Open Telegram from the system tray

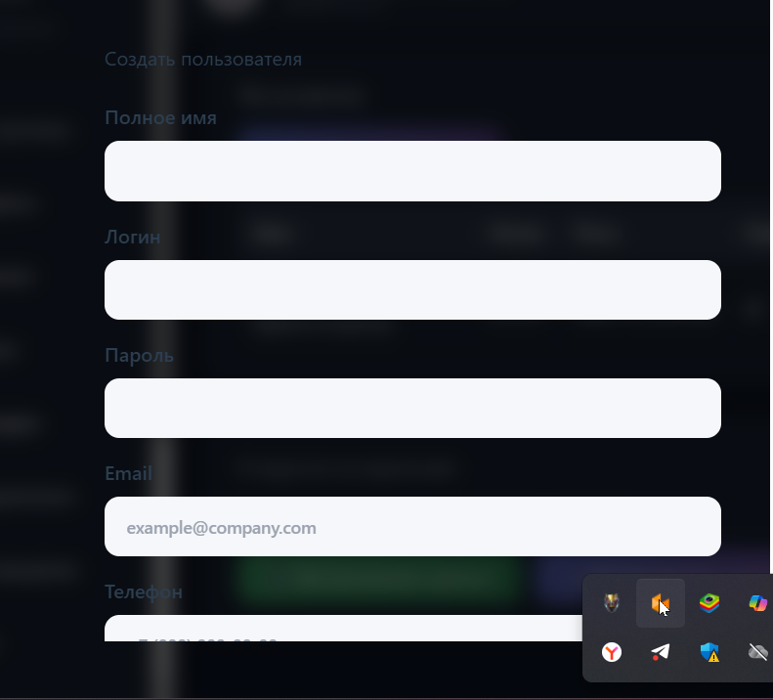coord(660,652)
